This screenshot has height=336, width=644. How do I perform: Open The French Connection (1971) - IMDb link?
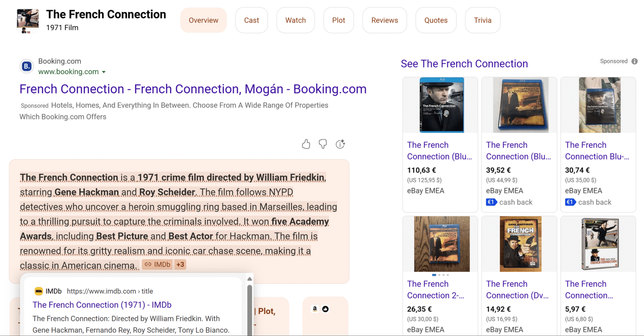point(102,305)
